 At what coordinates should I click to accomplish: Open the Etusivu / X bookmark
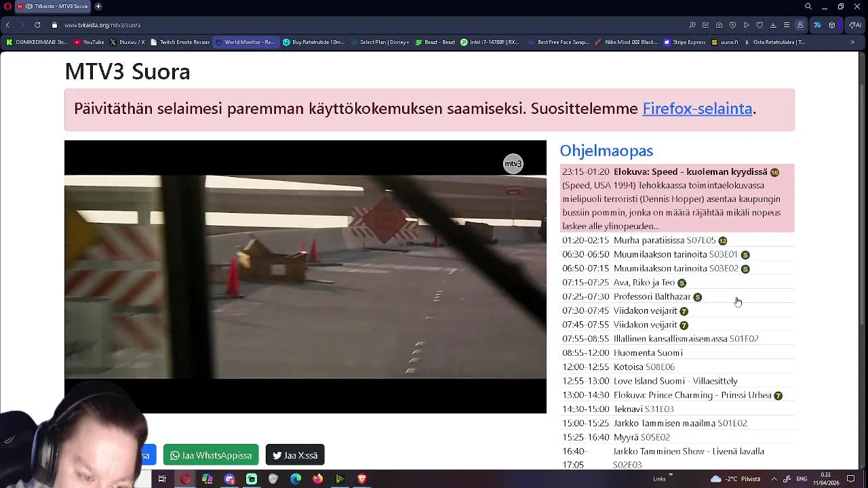tap(127, 42)
